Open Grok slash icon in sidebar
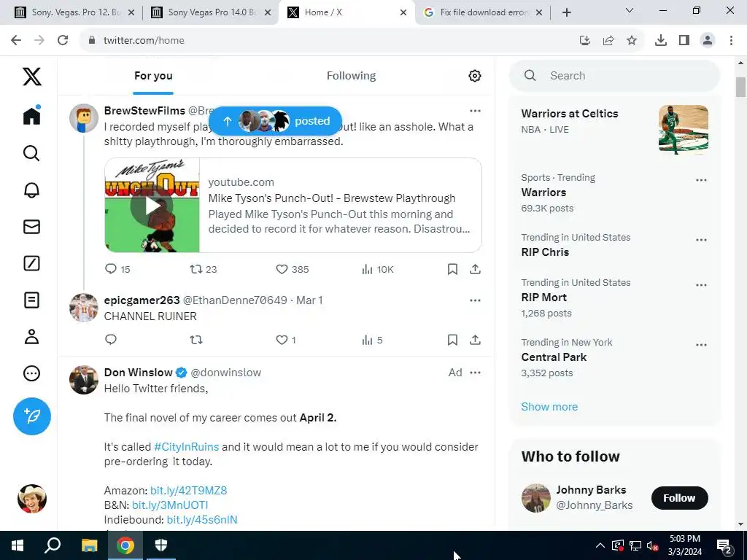This screenshot has width=747, height=560. pos(31,263)
